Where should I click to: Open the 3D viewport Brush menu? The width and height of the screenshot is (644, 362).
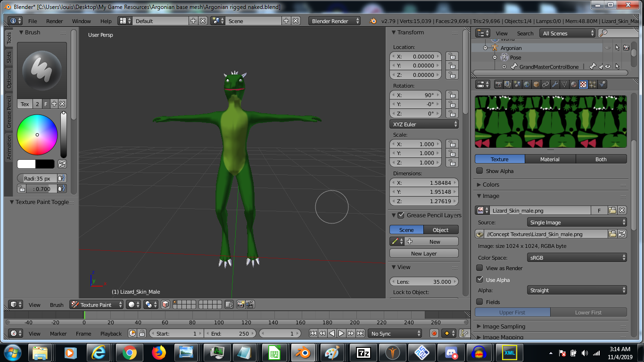pos(57,304)
